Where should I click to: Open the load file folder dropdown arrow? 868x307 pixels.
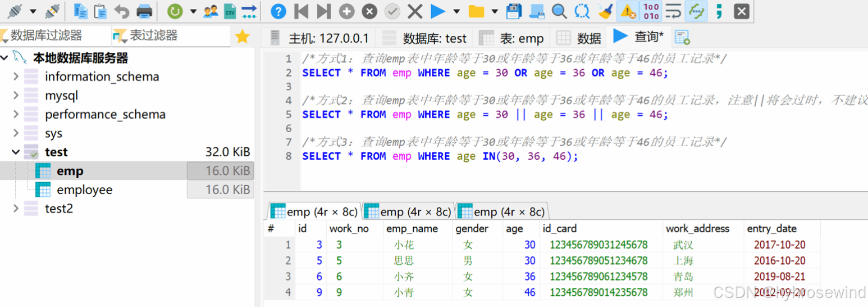[495, 11]
